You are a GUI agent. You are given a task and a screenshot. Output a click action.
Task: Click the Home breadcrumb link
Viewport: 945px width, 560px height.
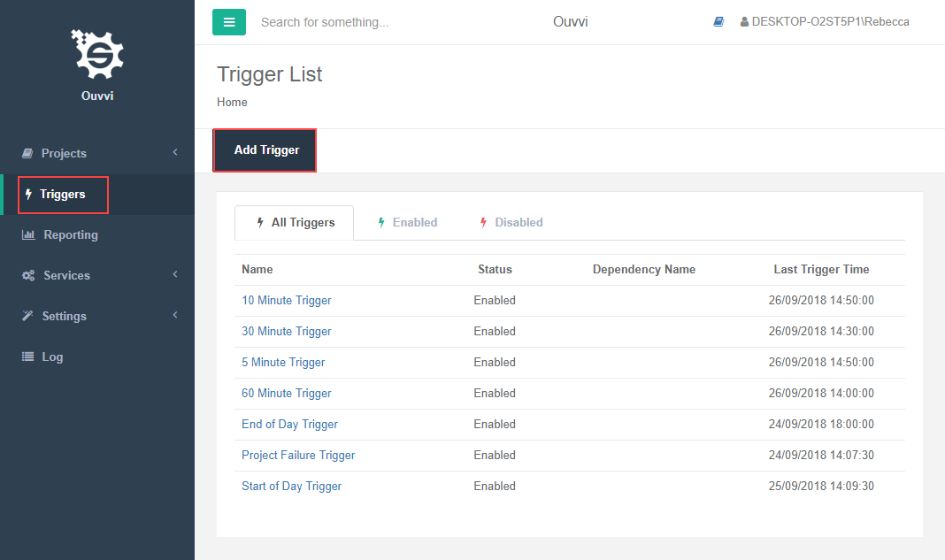pyautogui.click(x=232, y=102)
